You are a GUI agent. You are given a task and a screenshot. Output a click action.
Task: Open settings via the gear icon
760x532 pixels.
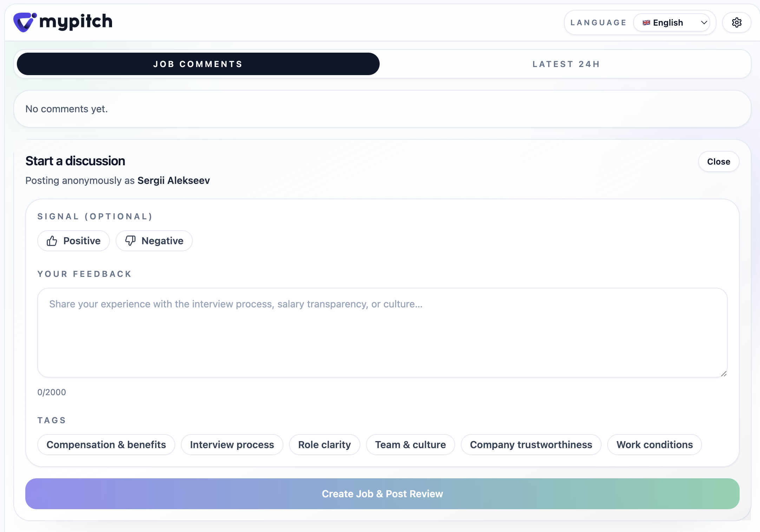(736, 22)
